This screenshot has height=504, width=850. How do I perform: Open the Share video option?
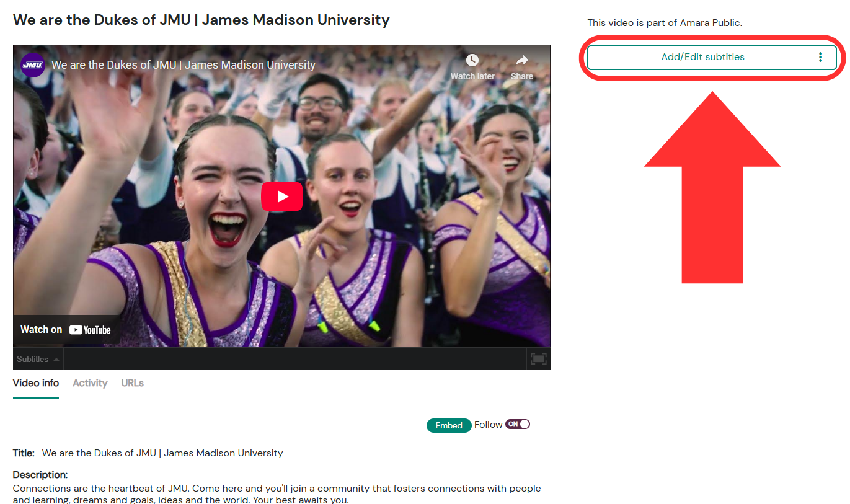(521, 68)
